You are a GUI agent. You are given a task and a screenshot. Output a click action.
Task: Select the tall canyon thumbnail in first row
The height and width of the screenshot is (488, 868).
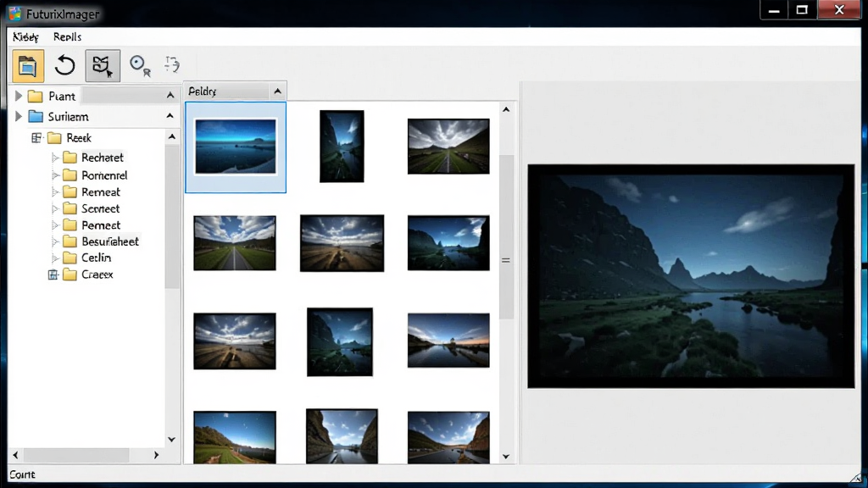pyautogui.click(x=342, y=146)
